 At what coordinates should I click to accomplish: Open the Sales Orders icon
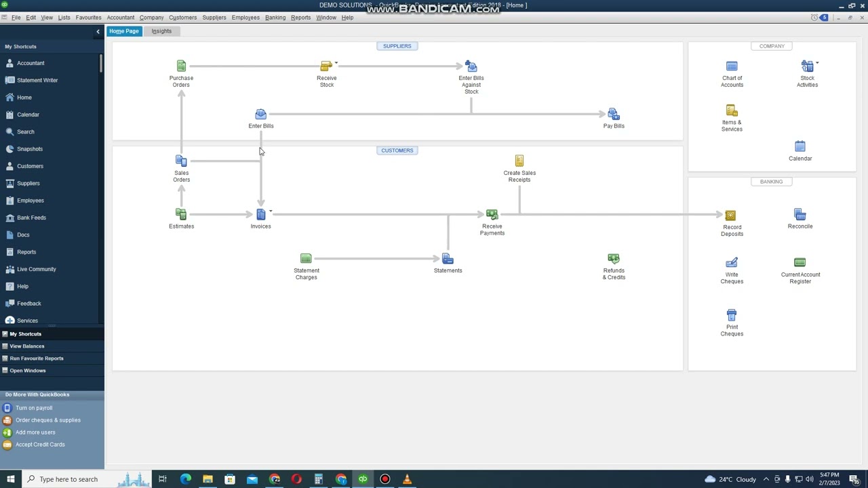pos(181,161)
